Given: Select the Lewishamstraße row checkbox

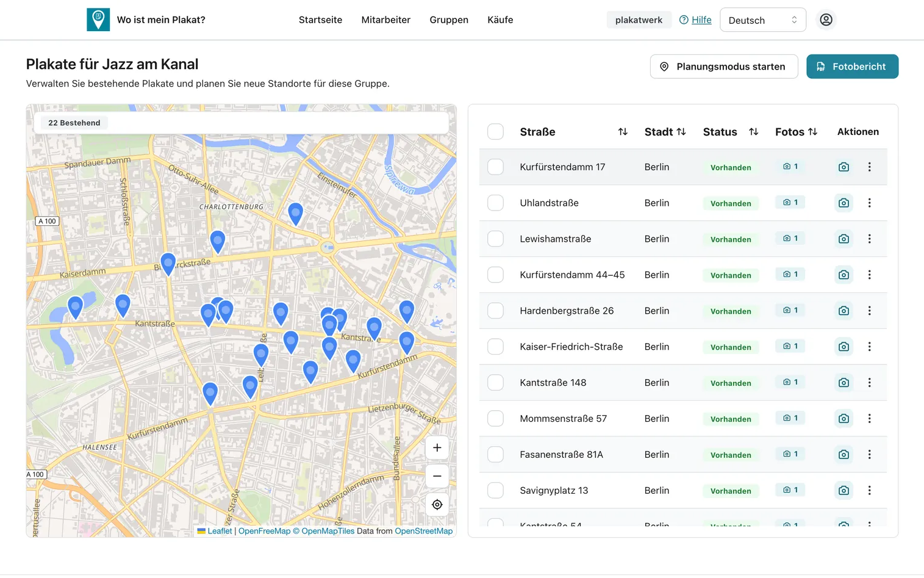Looking at the screenshot, I should (496, 239).
